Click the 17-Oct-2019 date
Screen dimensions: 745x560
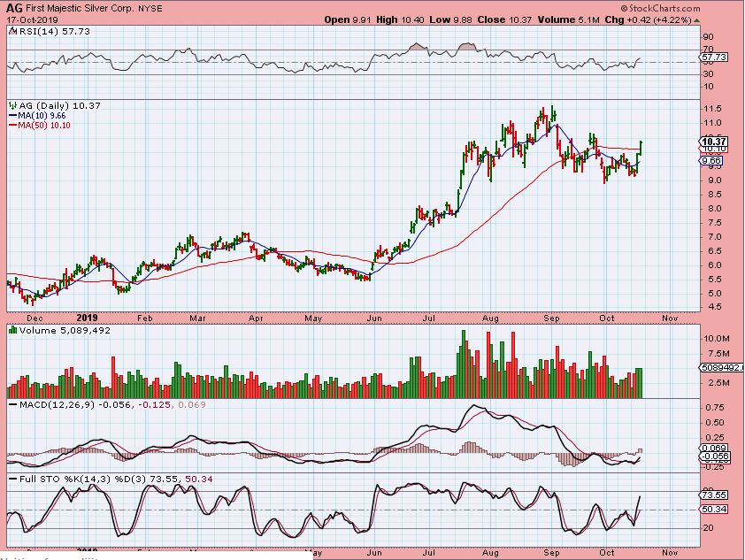coord(33,20)
